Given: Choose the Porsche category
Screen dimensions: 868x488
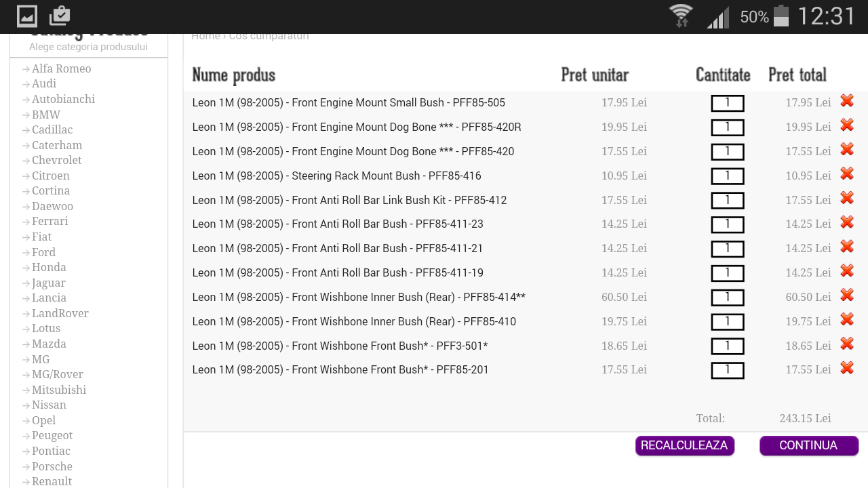Looking at the screenshot, I should [x=52, y=466].
